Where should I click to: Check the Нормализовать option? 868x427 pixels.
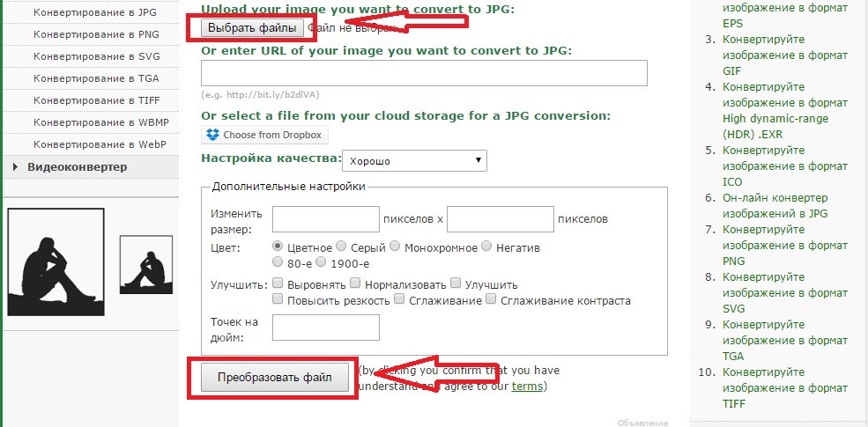coord(355,284)
